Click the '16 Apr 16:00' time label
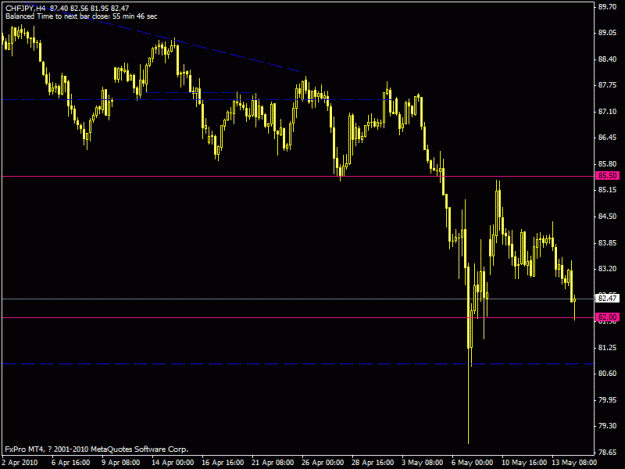The image size is (625, 469). pyautogui.click(x=222, y=463)
